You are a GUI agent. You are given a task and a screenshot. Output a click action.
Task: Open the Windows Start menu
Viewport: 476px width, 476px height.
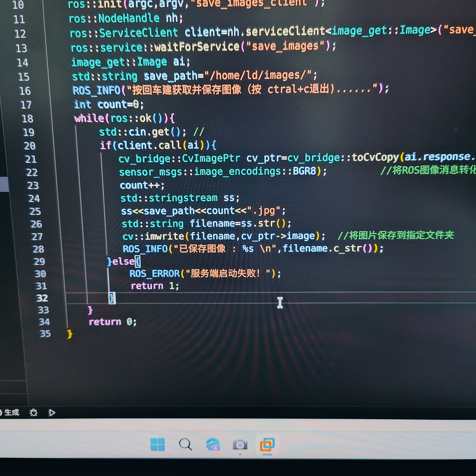tap(158, 444)
